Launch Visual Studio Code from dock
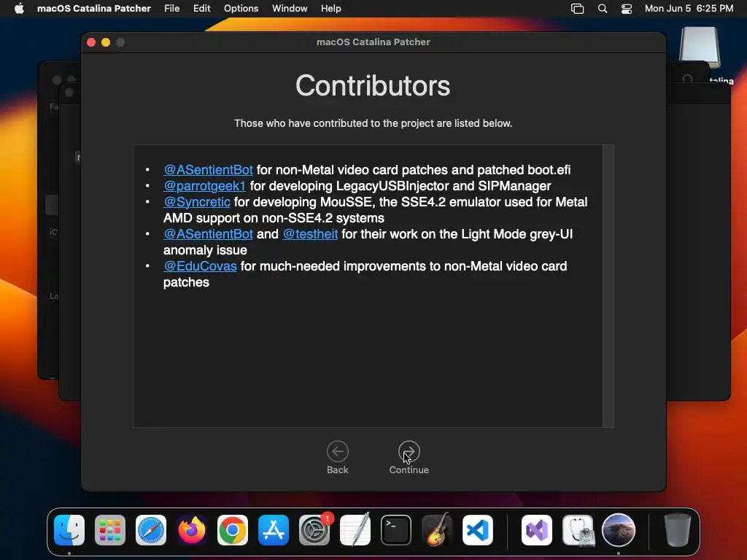The image size is (747, 560). tap(477, 530)
